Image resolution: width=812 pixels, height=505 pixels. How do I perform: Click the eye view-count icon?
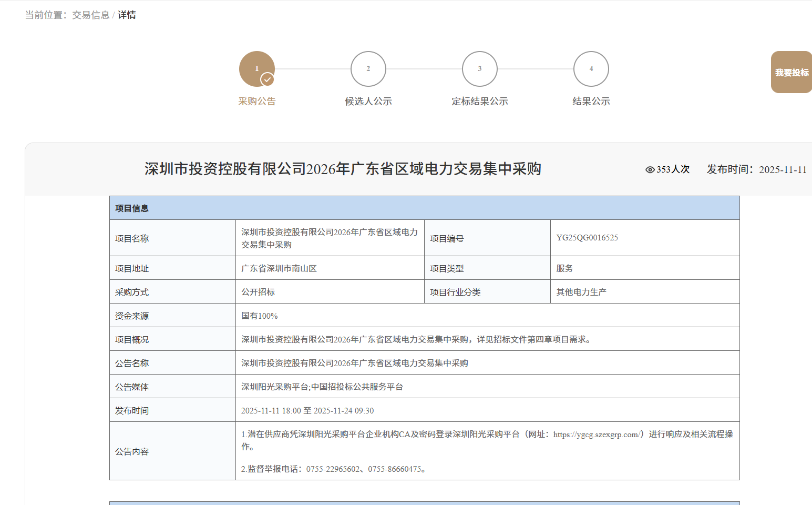pyautogui.click(x=650, y=169)
